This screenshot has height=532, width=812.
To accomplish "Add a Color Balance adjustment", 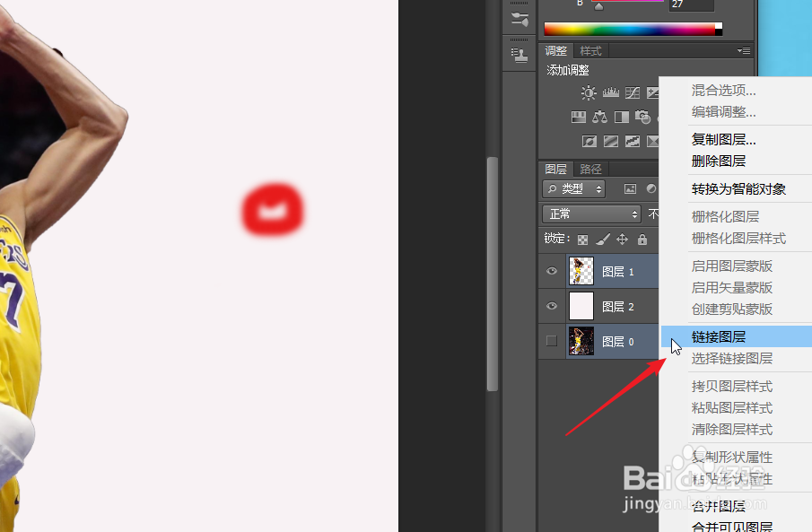I will [599, 117].
